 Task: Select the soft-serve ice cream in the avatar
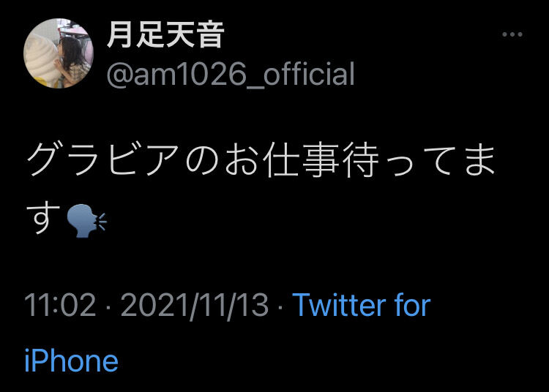[x=42, y=59]
